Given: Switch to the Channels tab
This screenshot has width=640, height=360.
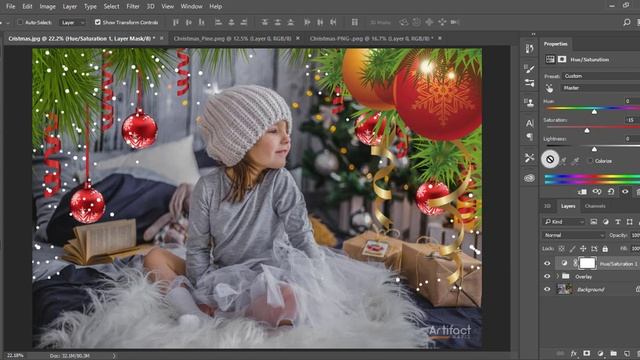Looking at the screenshot, I should tap(595, 206).
